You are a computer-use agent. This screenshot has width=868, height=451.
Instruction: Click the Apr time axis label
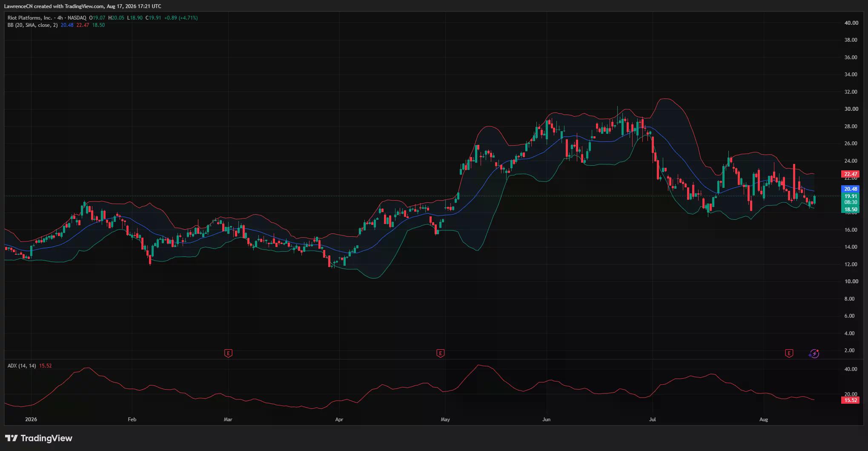click(x=339, y=419)
